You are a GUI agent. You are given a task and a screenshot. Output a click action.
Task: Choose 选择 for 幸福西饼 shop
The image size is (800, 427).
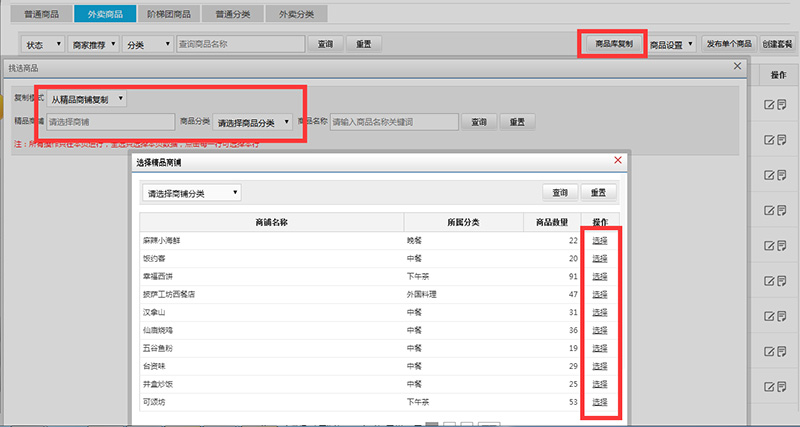(x=600, y=277)
